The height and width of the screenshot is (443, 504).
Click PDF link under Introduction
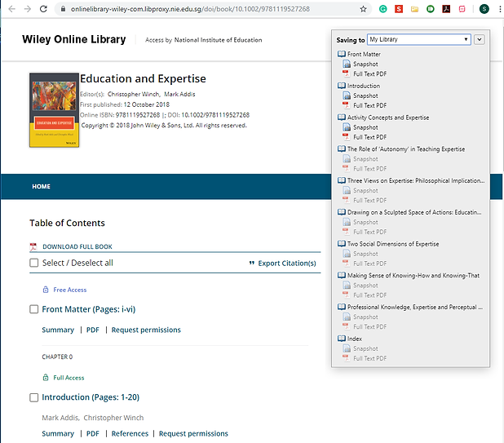point(93,434)
